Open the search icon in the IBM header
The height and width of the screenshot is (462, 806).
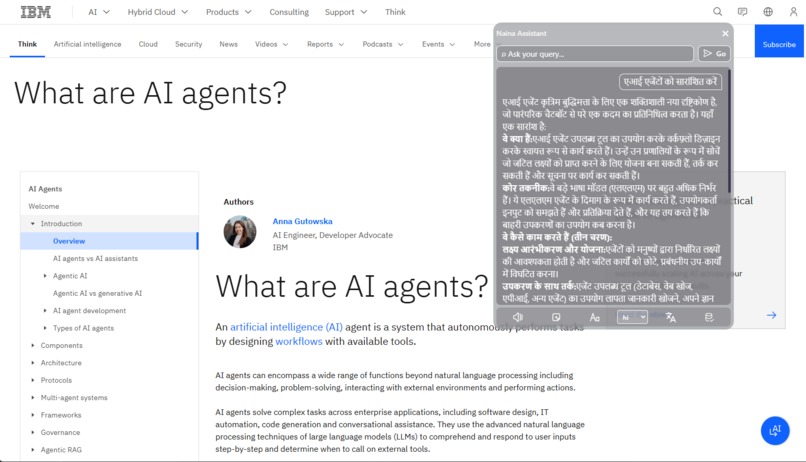click(x=717, y=12)
